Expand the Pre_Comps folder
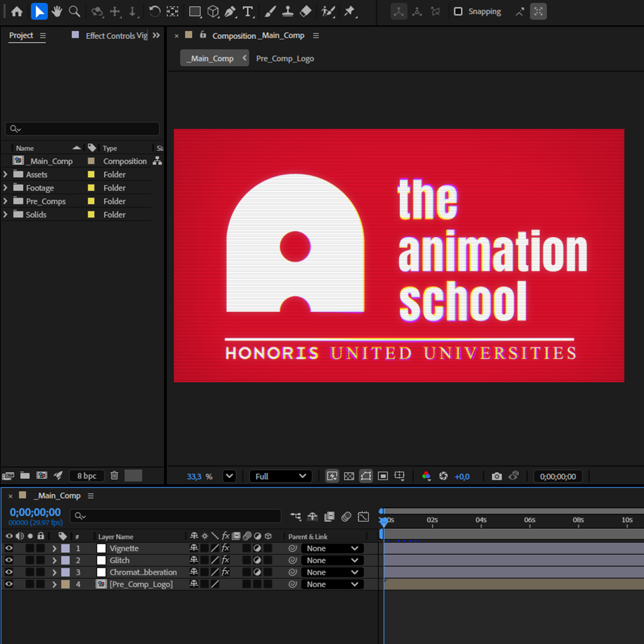The width and height of the screenshot is (644, 644). [5, 201]
